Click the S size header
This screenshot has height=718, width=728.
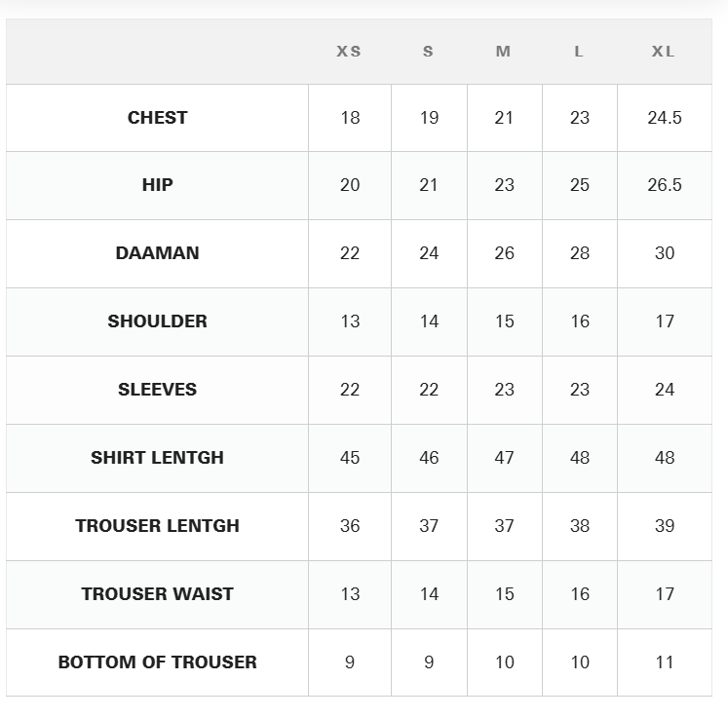[428, 51]
